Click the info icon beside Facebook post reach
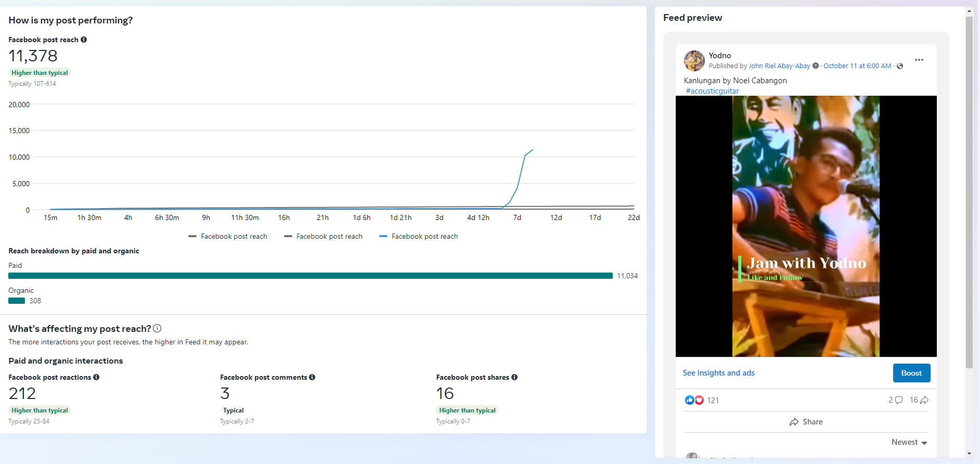This screenshot has width=980, height=464. click(x=84, y=40)
